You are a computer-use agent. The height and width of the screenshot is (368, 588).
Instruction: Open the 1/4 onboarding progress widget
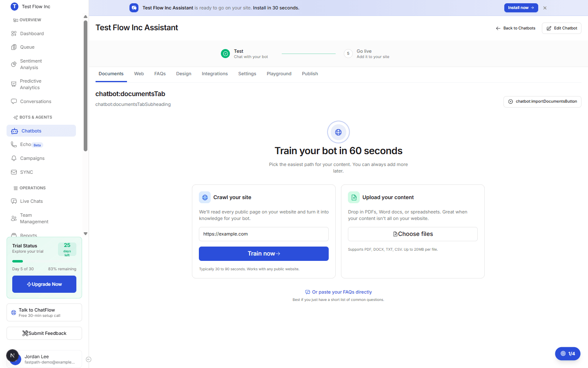[x=568, y=354]
